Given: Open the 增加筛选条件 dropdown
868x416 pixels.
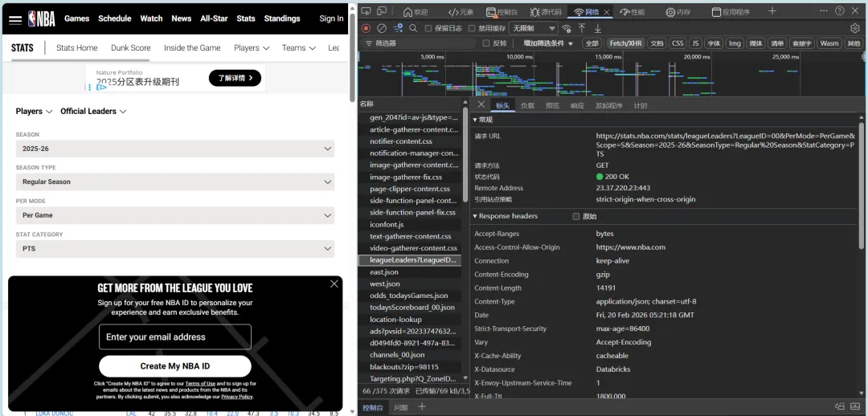Looking at the screenshot, I should click(548, 43).
